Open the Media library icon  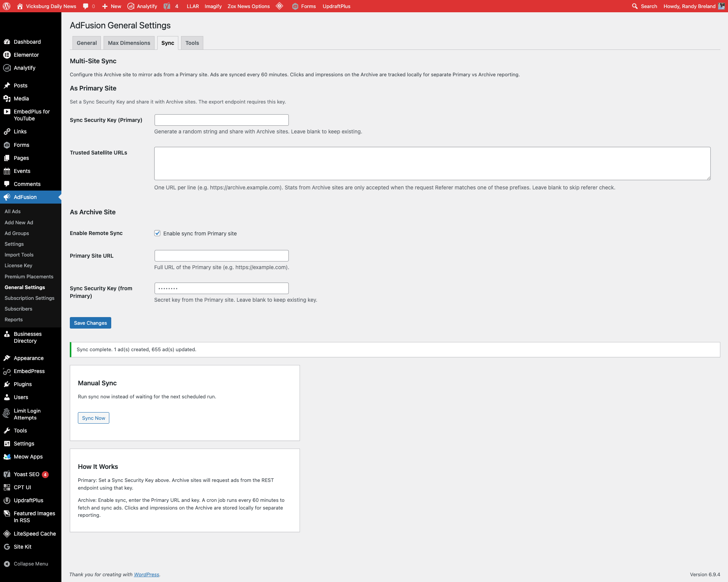(7, 99)
